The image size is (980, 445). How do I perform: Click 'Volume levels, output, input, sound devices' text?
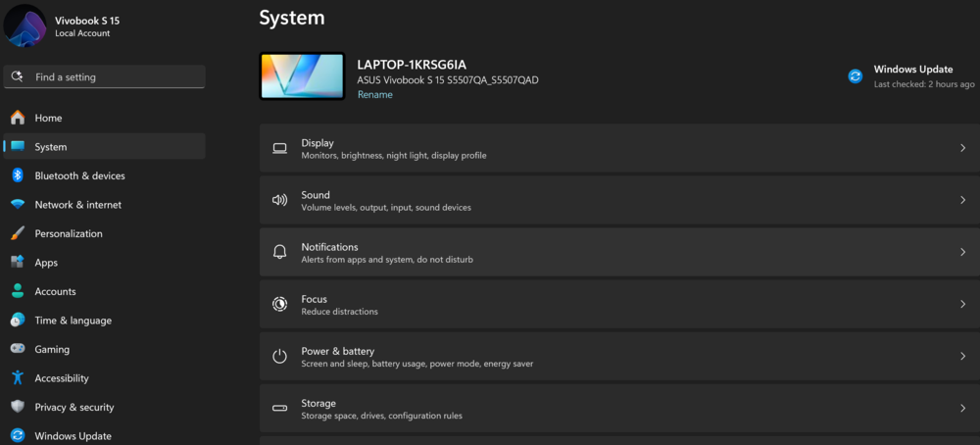(386, 207)
